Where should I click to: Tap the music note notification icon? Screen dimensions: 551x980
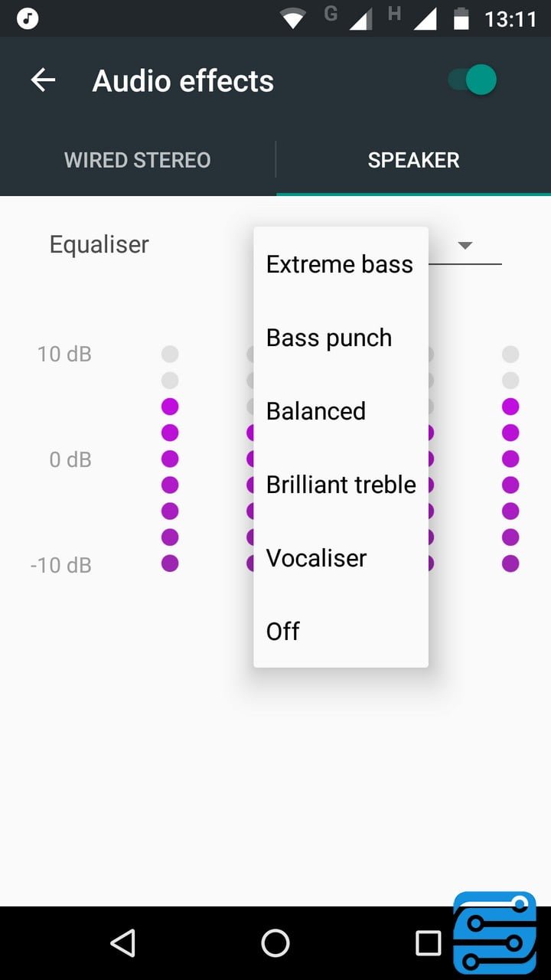[x=28, y=18]
